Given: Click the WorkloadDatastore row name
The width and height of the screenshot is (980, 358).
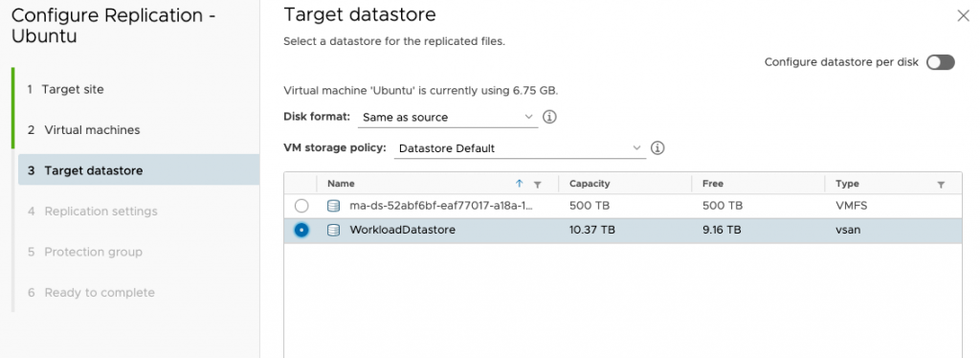Looking at the screenshot, I should 403,230.
